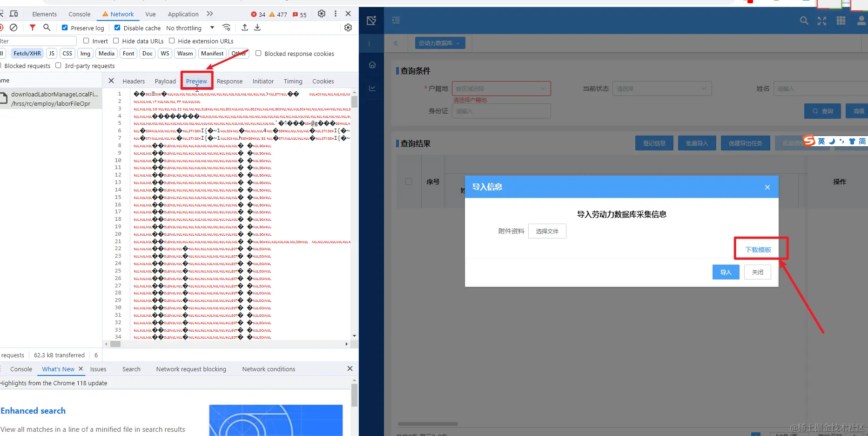Open DevTools settings gear in the top bar
This screenshot has height=436, width=868.
click(x=322, y=14)
